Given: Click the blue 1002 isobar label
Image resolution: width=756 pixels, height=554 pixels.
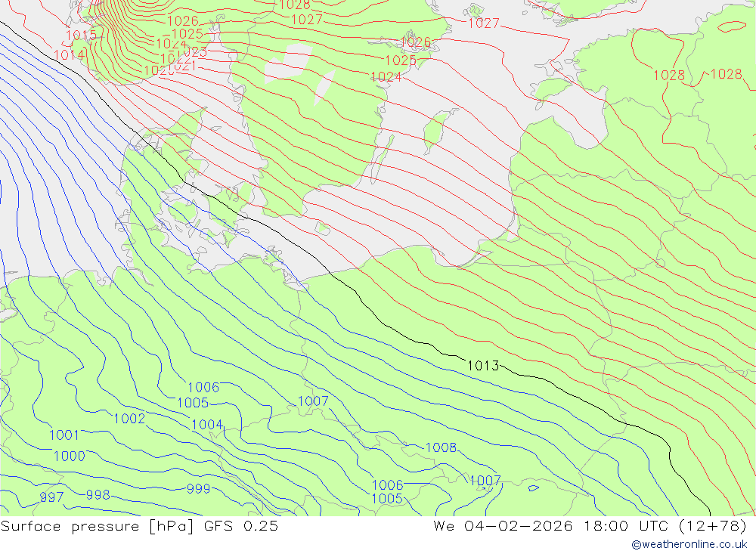Looking at the screenshot, I should (x=129, y=419).
